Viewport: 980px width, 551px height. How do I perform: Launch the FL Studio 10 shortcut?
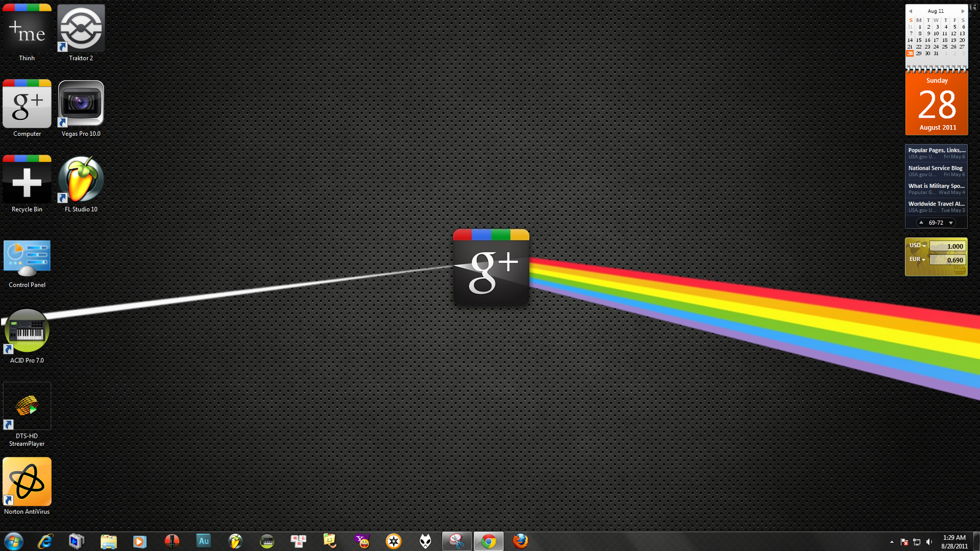81,184
